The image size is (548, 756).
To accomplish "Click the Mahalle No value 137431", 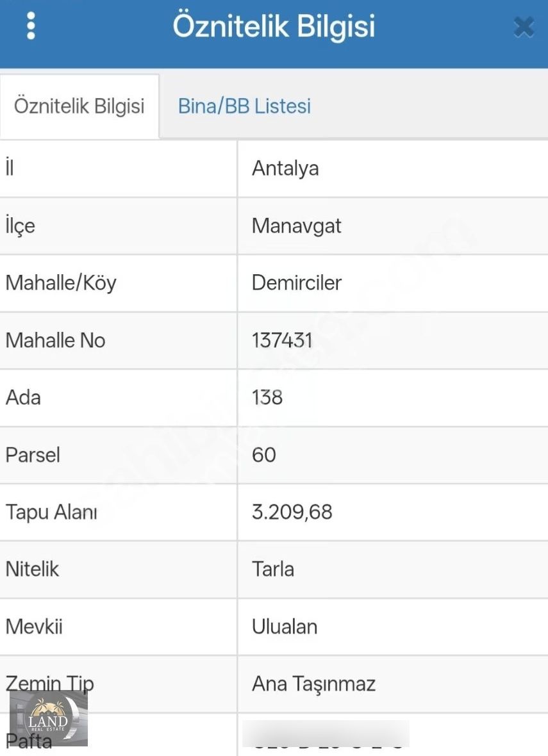I will (x=282, y=340).
